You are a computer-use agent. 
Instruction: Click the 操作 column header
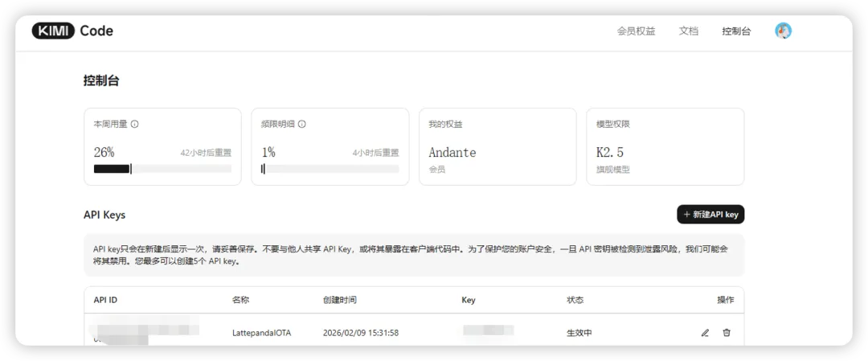(725, 300)
